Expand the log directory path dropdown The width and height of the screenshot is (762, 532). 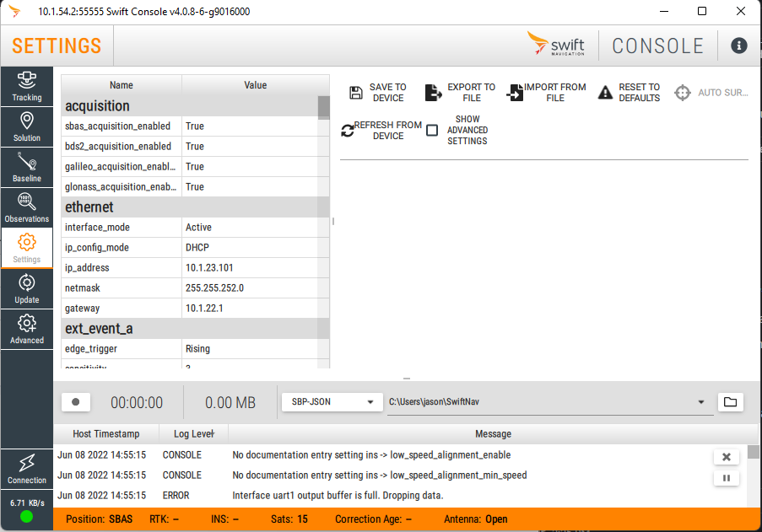tap(700, 402)
